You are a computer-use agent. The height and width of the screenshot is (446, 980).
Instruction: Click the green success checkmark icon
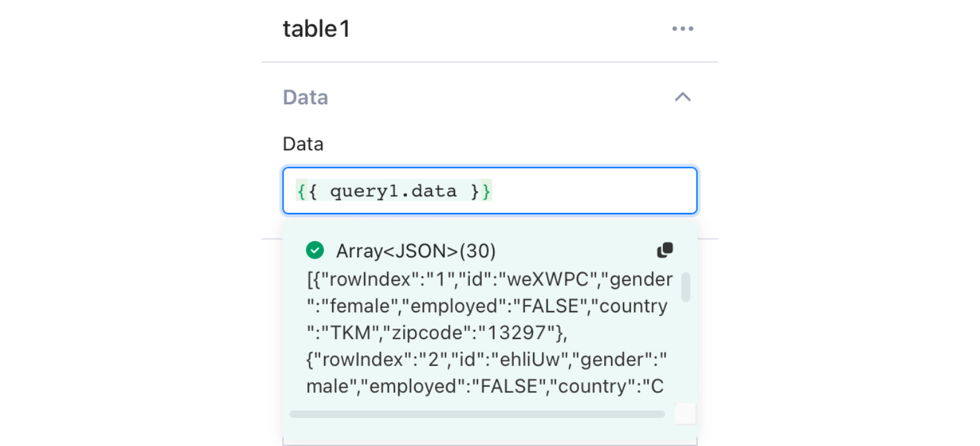[315, 250]
